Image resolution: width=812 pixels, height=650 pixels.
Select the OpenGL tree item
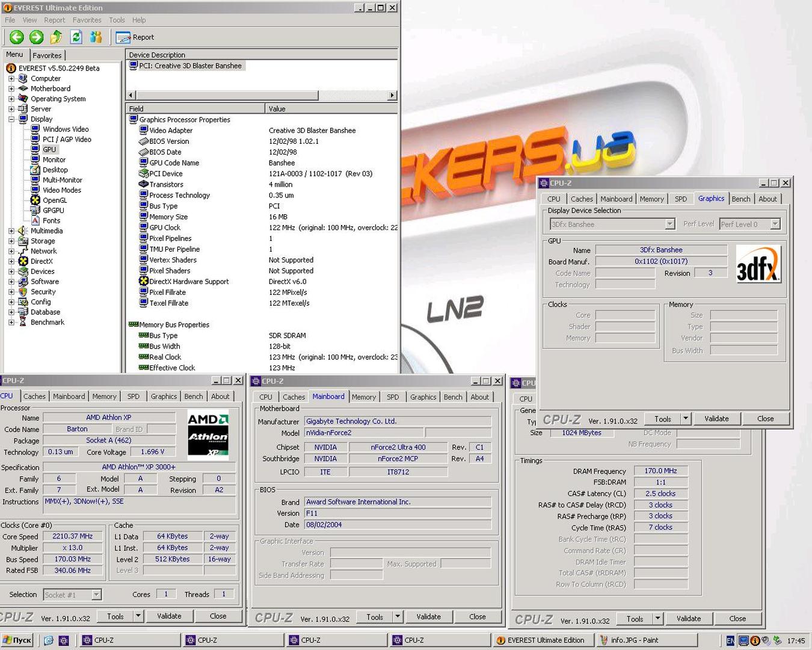pyautogui.click(x=55, y=201)
